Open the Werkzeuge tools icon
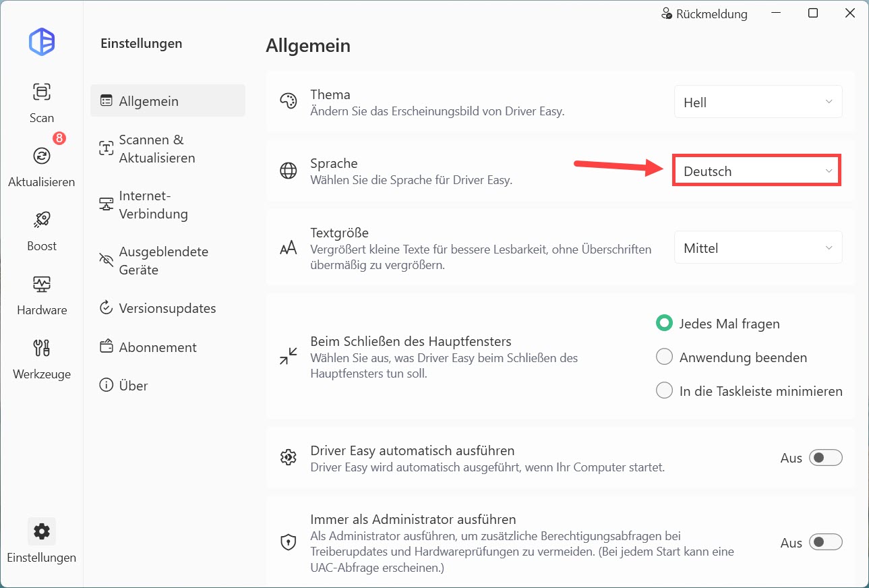The width and height of the screenshot is (869, 588). (x=42, y=348)
